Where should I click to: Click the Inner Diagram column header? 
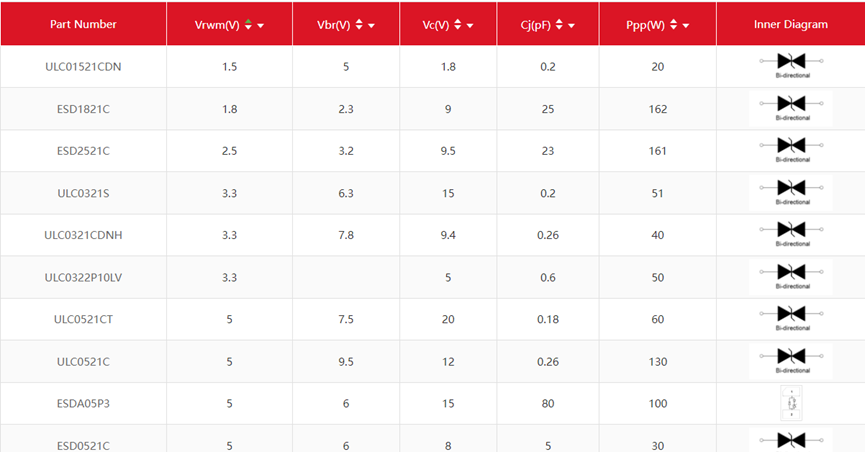click(x=790, y=24)
